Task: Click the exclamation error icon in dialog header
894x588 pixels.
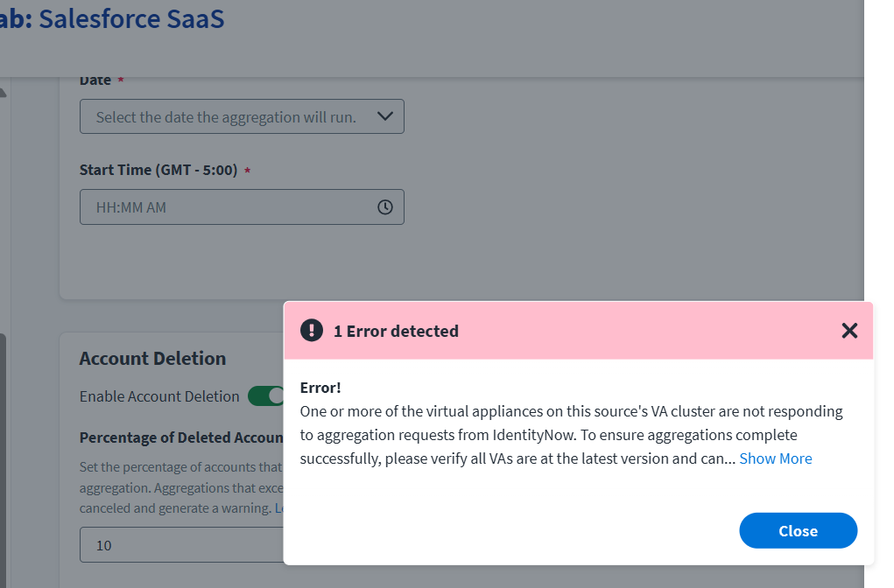Action: pos(311,331)
